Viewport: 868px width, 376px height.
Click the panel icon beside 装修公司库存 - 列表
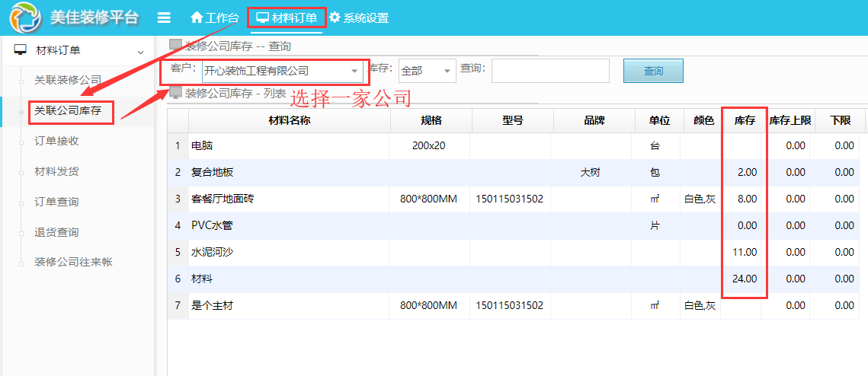pos(175,93)
